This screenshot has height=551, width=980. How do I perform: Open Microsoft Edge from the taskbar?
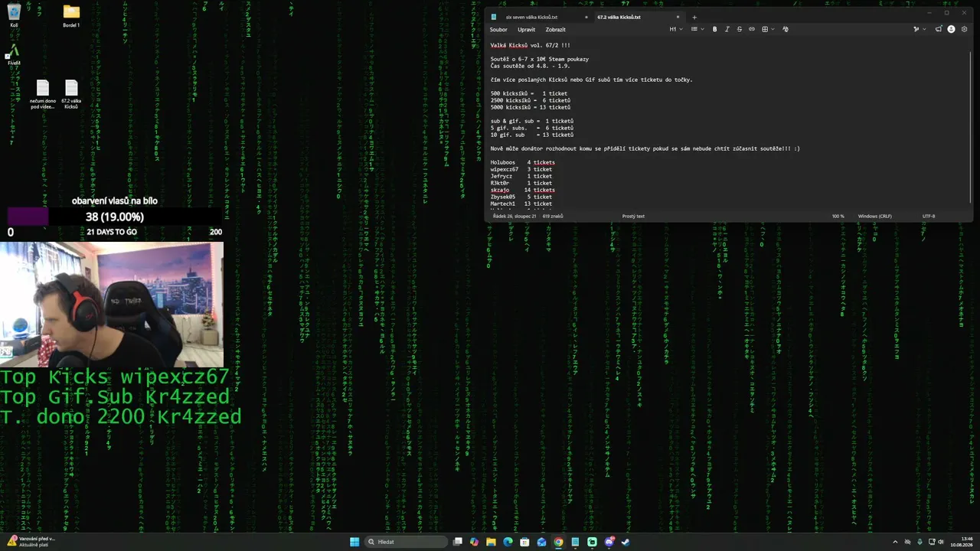pos(508,542)
